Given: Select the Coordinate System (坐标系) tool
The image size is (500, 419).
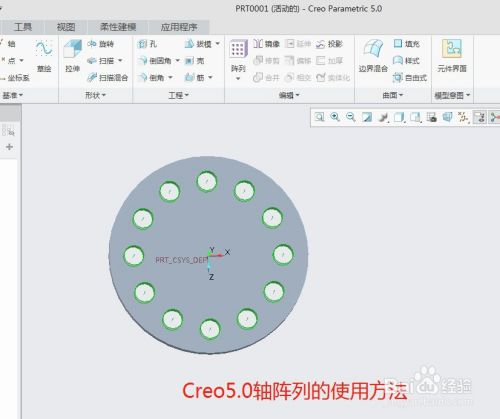Looking at the screenshot, I should [15, 78].
